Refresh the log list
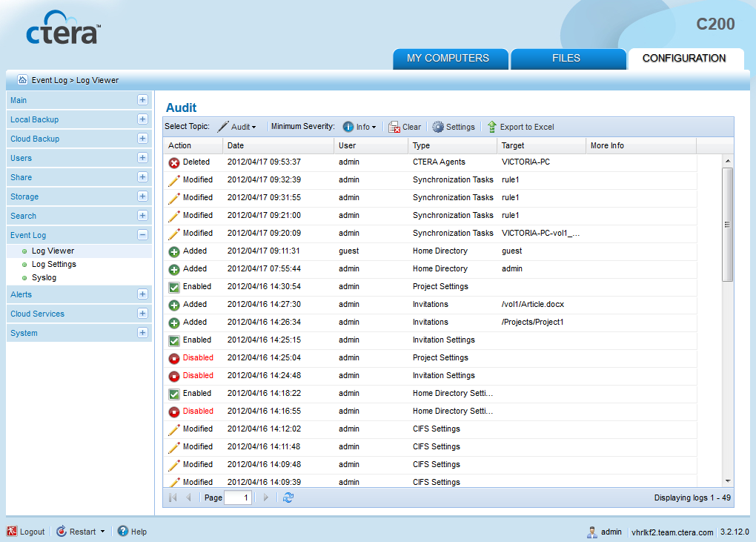The width and height of the screenshot is (756, 542). coord(288,498)
